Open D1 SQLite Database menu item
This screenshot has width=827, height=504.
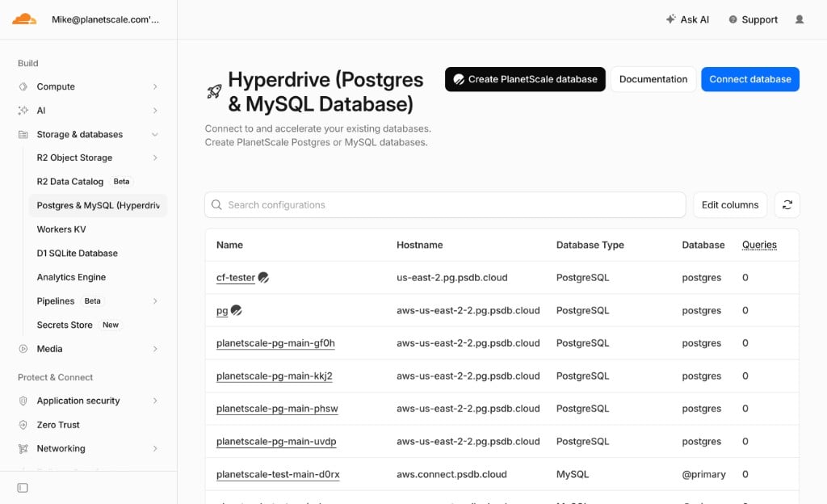pos(77,253)
